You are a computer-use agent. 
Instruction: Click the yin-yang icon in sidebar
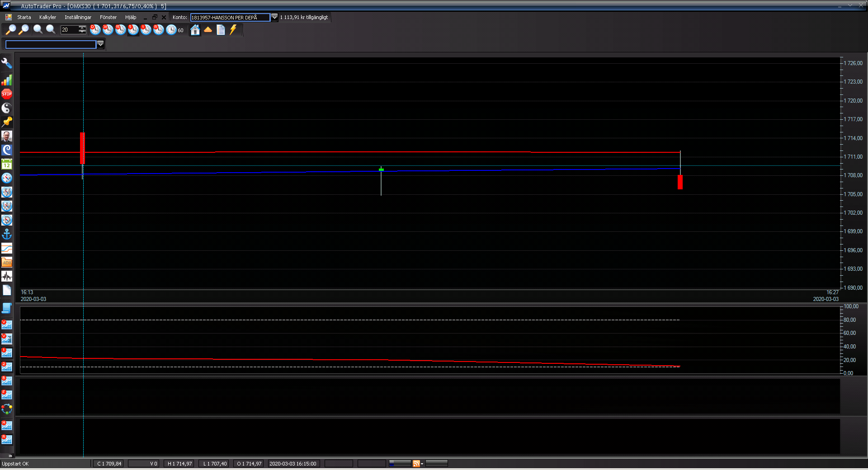[x=7, y=108]
